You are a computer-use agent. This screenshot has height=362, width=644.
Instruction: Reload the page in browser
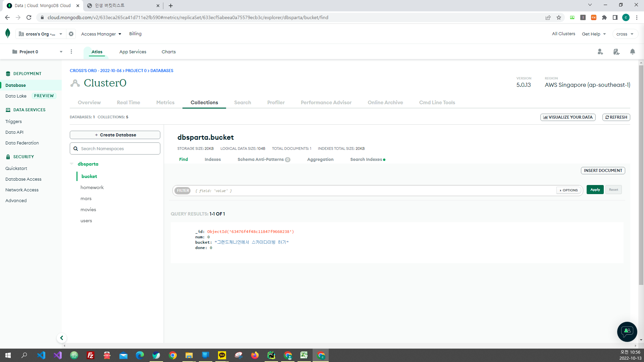pos(29,17)
